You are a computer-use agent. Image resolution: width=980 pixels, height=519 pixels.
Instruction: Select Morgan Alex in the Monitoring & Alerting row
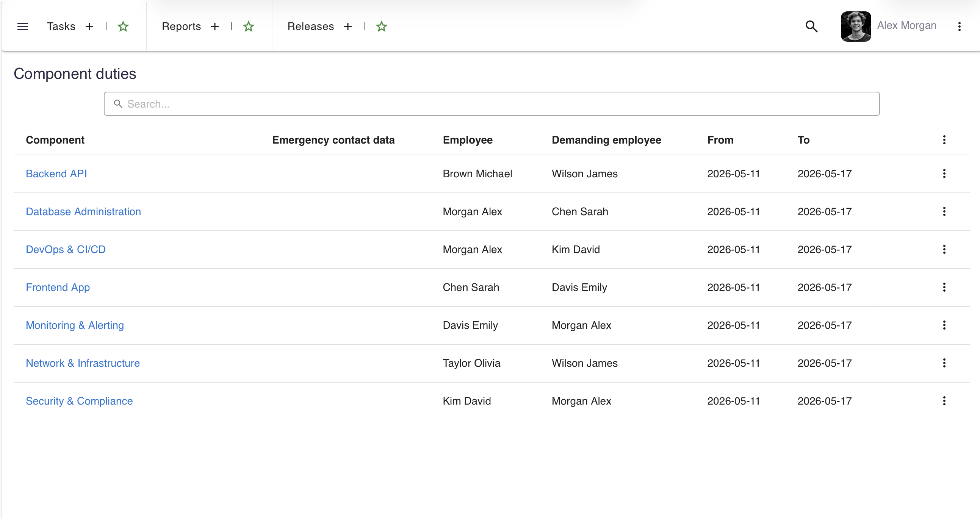click(x=581, y=325)
